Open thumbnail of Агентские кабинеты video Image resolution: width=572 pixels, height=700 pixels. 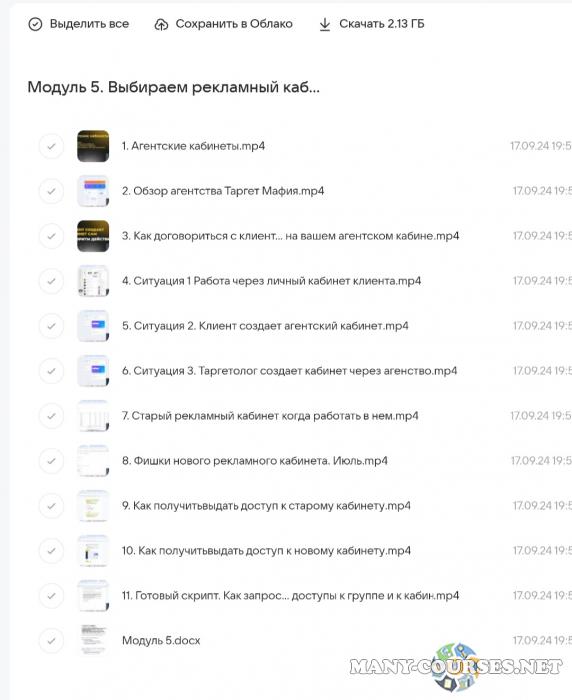[x=93, y=146]
